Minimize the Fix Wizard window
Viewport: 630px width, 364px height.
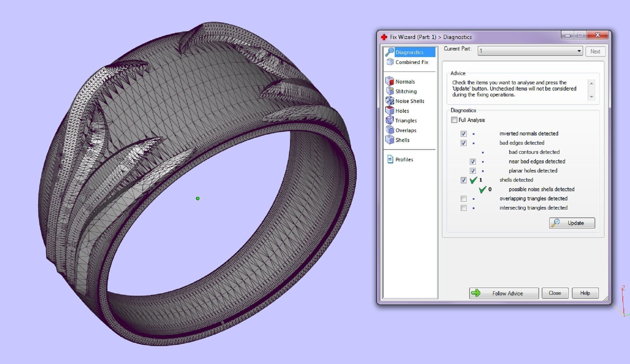pos(568,35)
